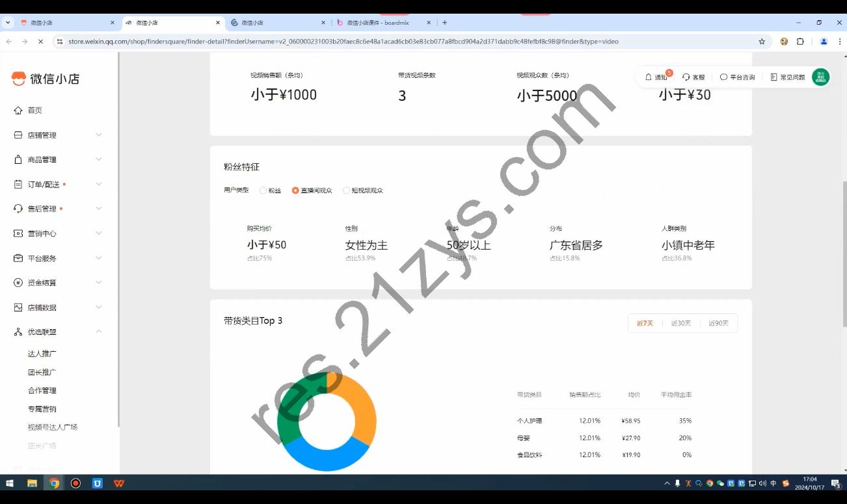Switch to 近30天 tab

(681, 323)
